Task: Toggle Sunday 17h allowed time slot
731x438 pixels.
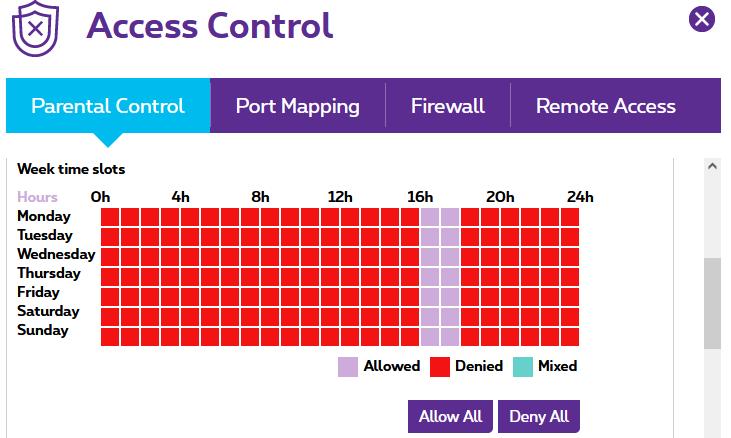Action: [x=450, y=337]
